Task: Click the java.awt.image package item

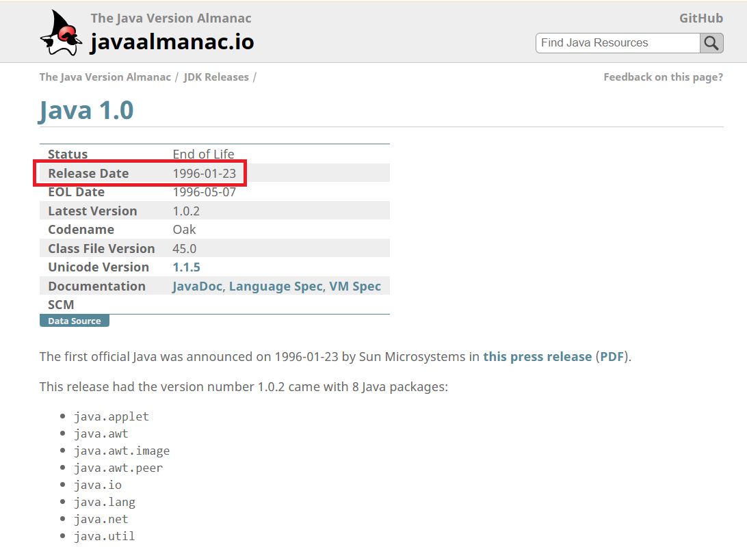Action: [122, 451]
